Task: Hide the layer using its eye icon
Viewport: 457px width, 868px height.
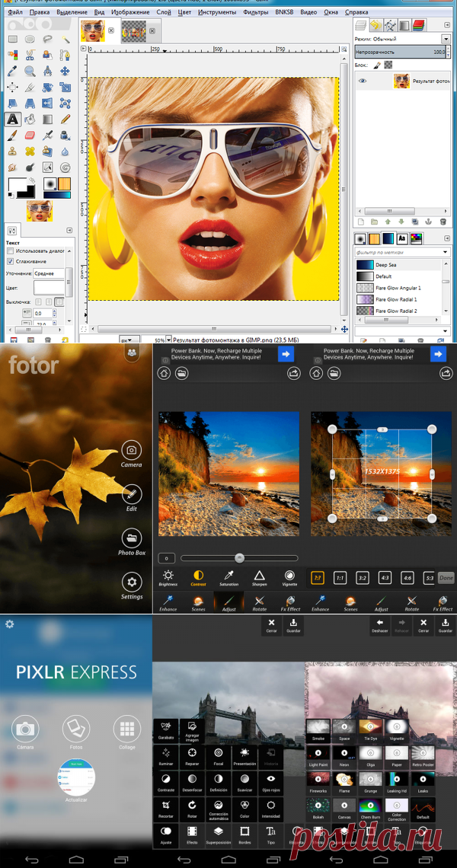Action: click(363, 81)
